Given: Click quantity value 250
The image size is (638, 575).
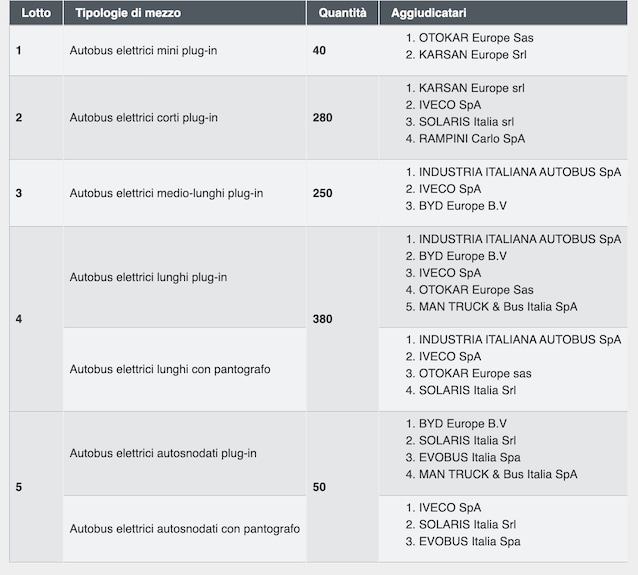Looking at the screenshot, I should click(322, 193).
